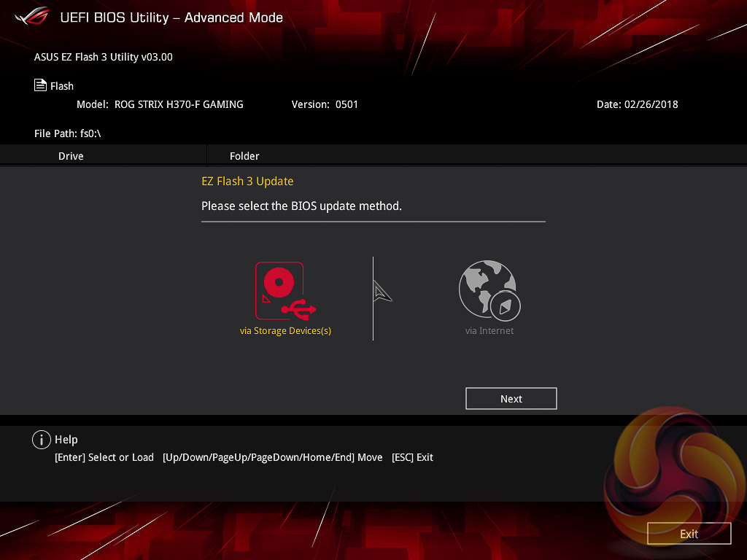Click the Exit button
This screenshot has width=747, height=560.
pyautogui.click(x=689, y=534)
